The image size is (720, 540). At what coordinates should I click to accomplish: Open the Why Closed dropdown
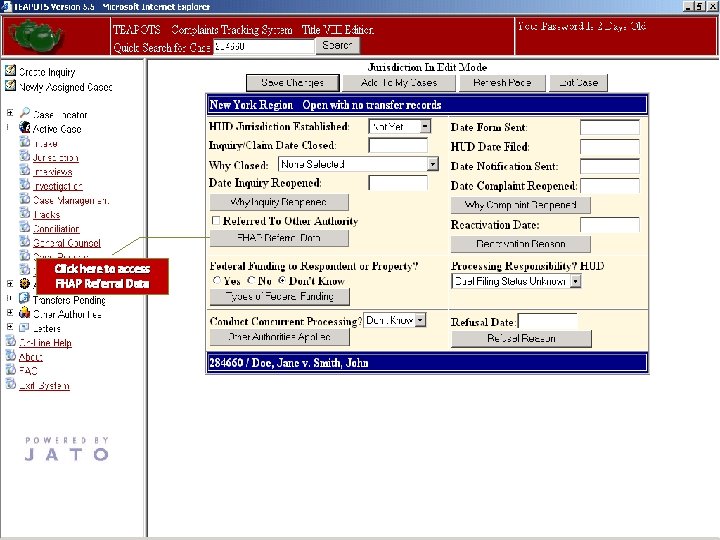[433, 164]
